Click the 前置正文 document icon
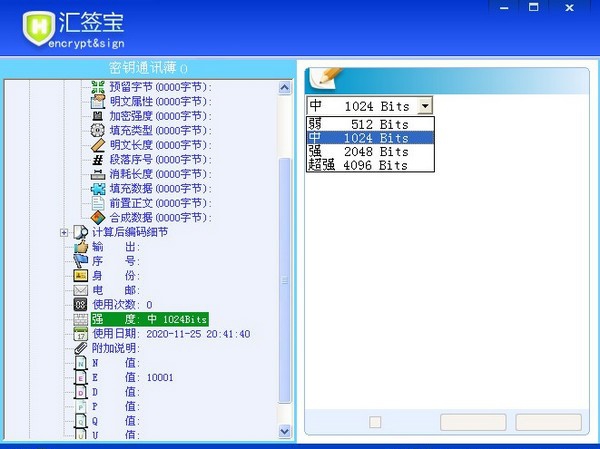This screenshot has width=600, height=449. 98,203
